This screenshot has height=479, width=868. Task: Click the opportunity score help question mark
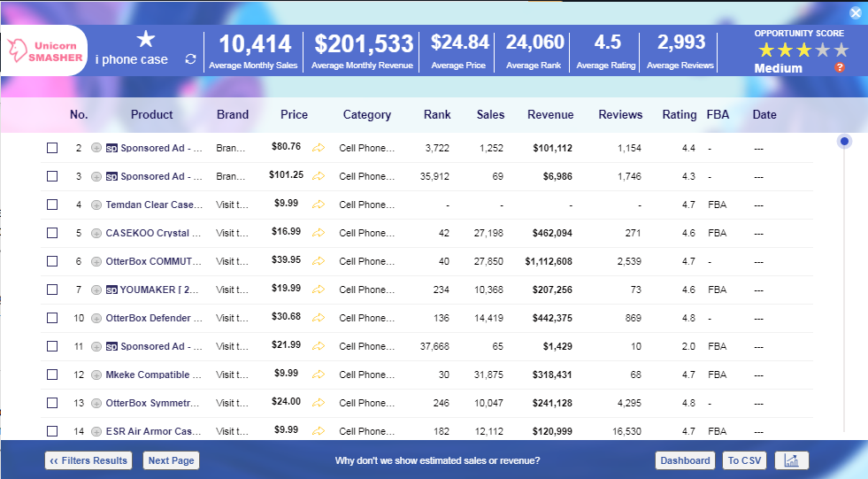pyautogui.click(x=840, y=68)
